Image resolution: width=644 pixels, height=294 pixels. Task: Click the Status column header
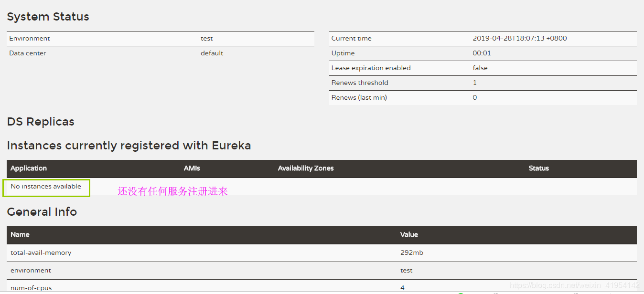tap(539, 168)
